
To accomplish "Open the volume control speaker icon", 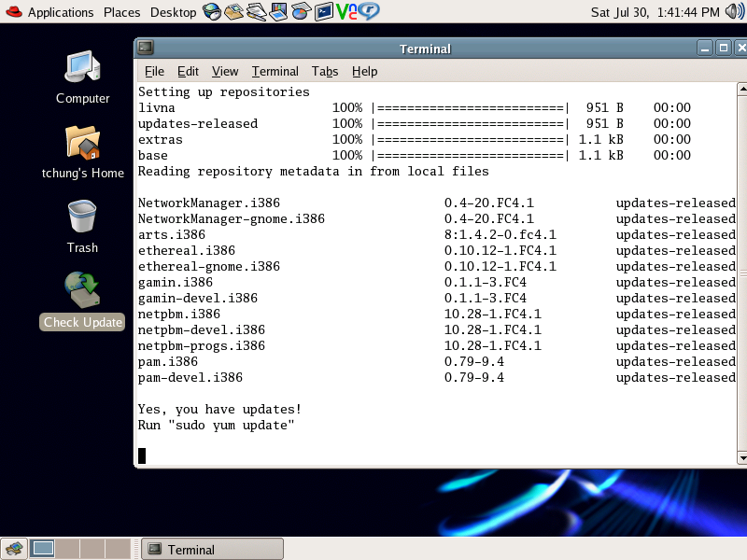I will (x=735, y=11).
